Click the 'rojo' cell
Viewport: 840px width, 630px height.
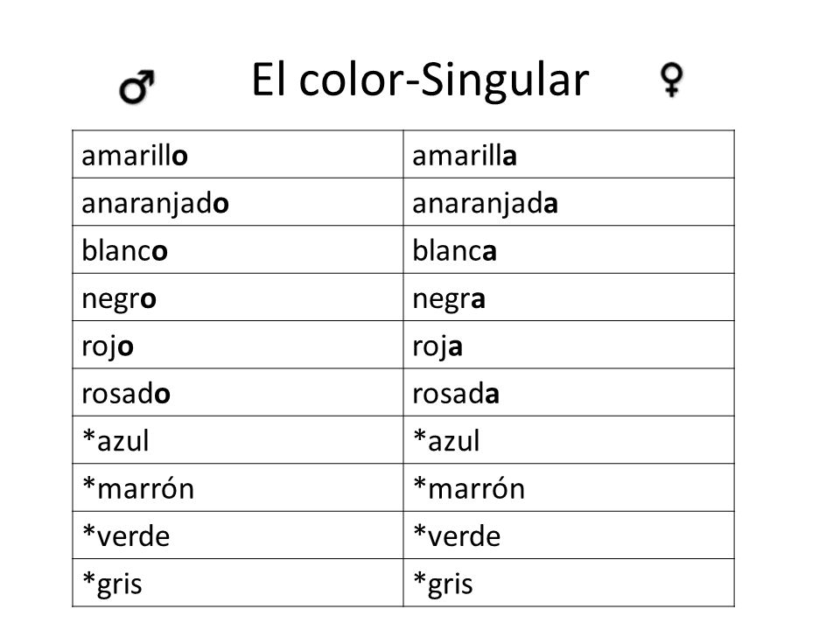[238, 345]
